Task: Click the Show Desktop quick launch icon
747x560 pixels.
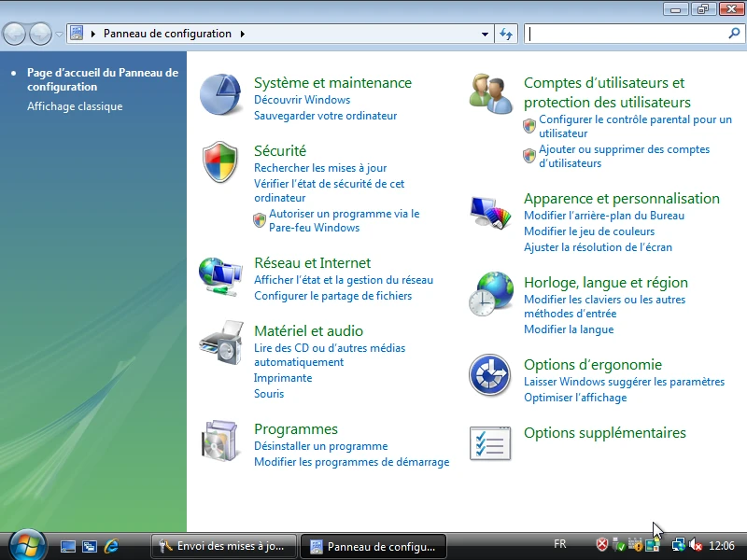Action: click(67, 546)
